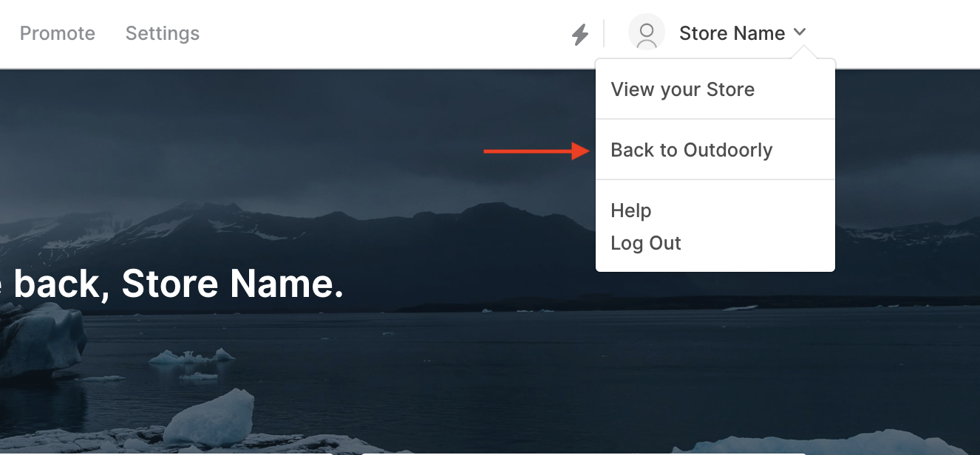The height and width of the screenshot is (455, 980).
Task: Click Log Out in the dropdown
Action: 645,243
